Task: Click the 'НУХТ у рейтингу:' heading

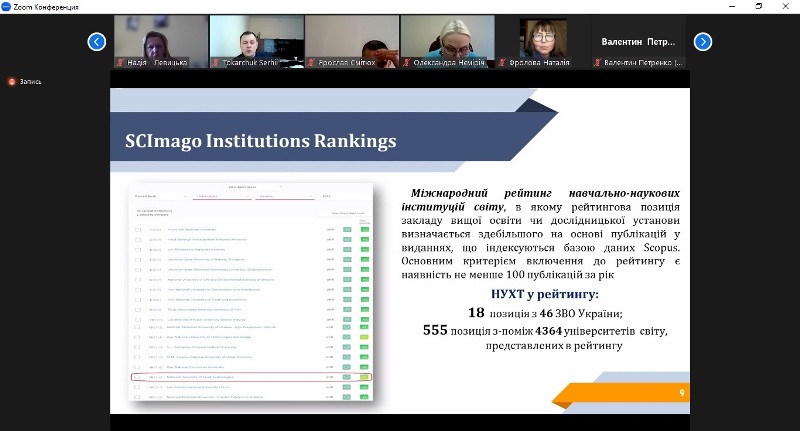Action: click(544, 294)
